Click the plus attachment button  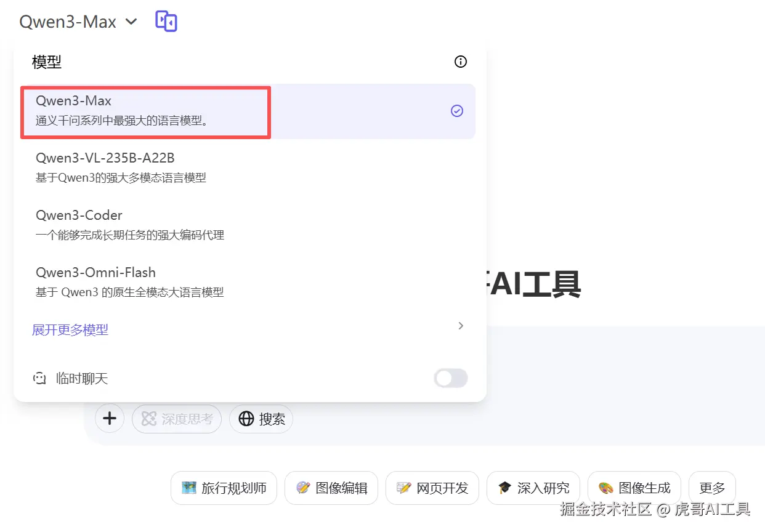coord(110,419)
